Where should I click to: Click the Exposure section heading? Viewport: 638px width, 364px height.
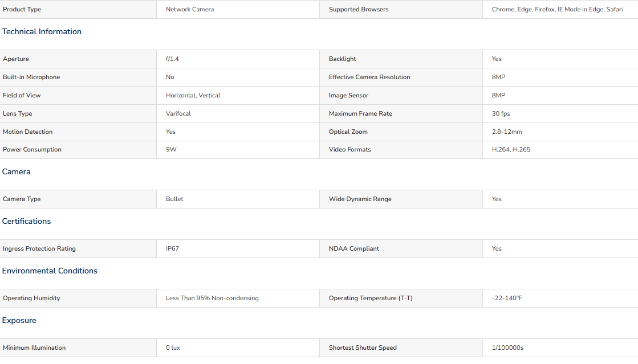tap(19, 321)
